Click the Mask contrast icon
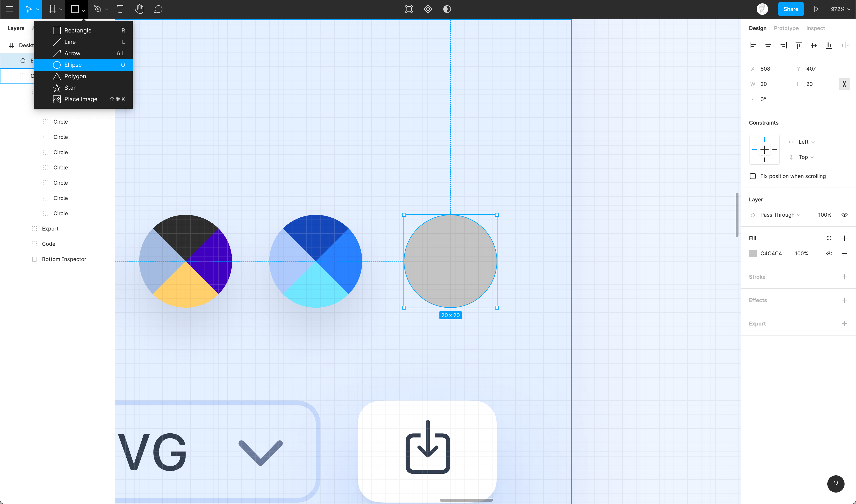Screen dimensions: 856x504 click(x=447, y=9)
